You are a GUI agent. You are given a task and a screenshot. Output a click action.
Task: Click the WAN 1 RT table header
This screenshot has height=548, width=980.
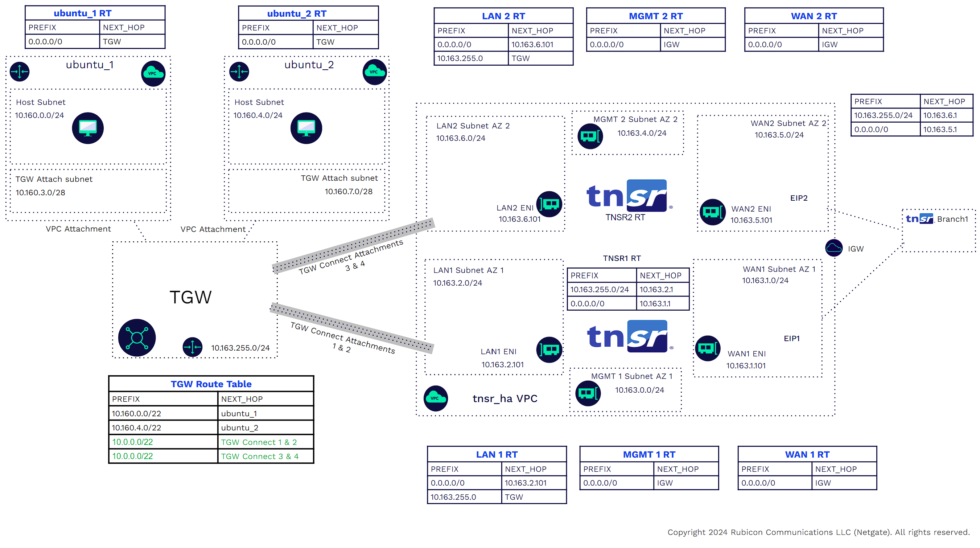[x=807, y=454]
